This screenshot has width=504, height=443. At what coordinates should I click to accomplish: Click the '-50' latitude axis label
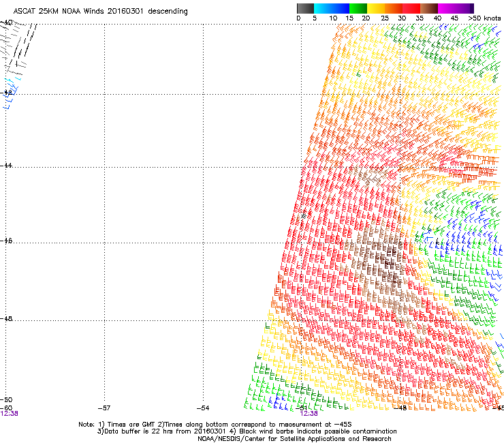coord(6,400)
